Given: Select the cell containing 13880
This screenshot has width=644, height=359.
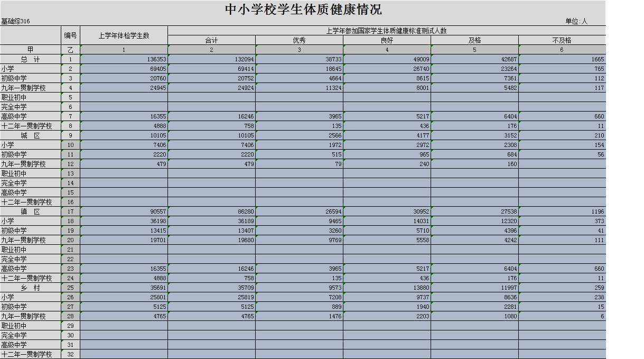Looking at the screenshot, I should pos(387,288).
